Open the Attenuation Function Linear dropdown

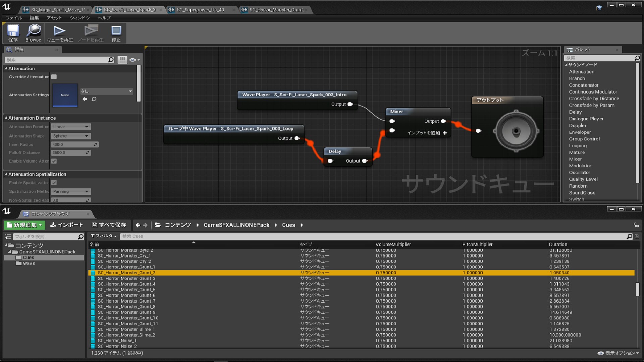(70, 127)
